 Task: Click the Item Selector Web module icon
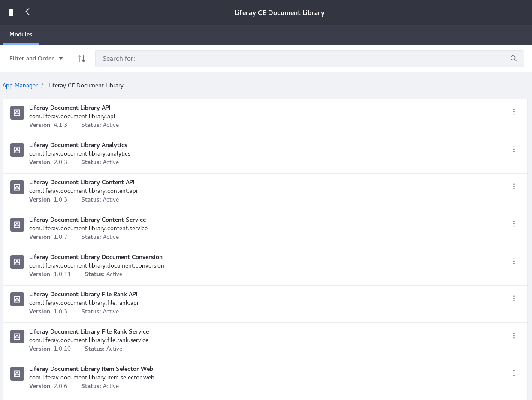17,374
